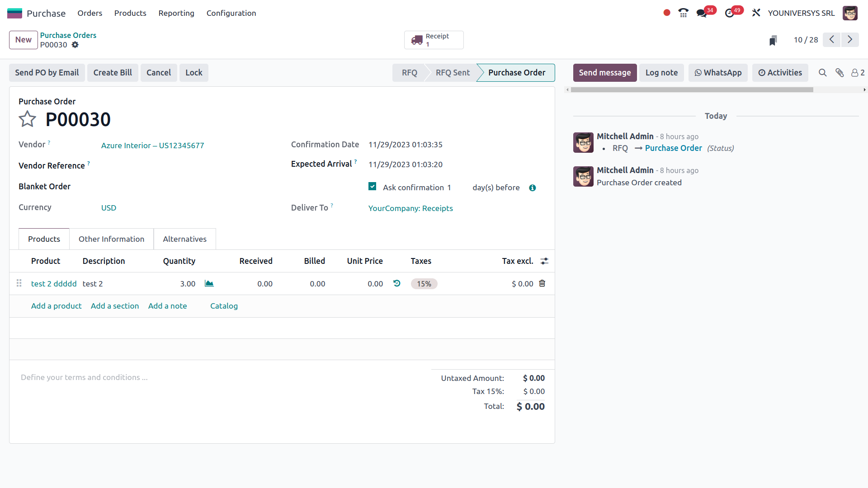Open the Reporting menu
The width and height of the screenshot is (868, 488).
176,13
